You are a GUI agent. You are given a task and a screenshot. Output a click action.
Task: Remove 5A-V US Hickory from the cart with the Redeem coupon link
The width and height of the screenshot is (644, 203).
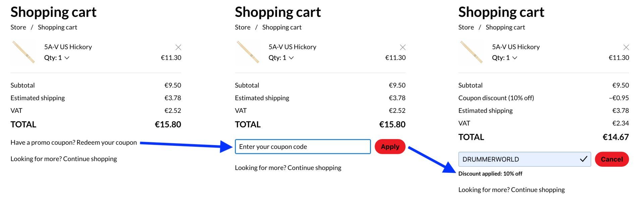pyautogui.click(x=178, y=47)
